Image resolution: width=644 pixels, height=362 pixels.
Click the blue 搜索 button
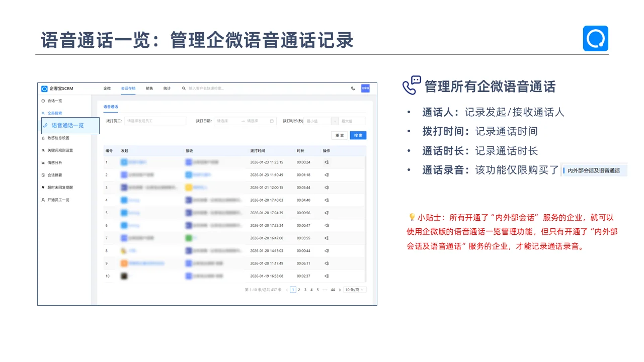(x=358, y=135)
